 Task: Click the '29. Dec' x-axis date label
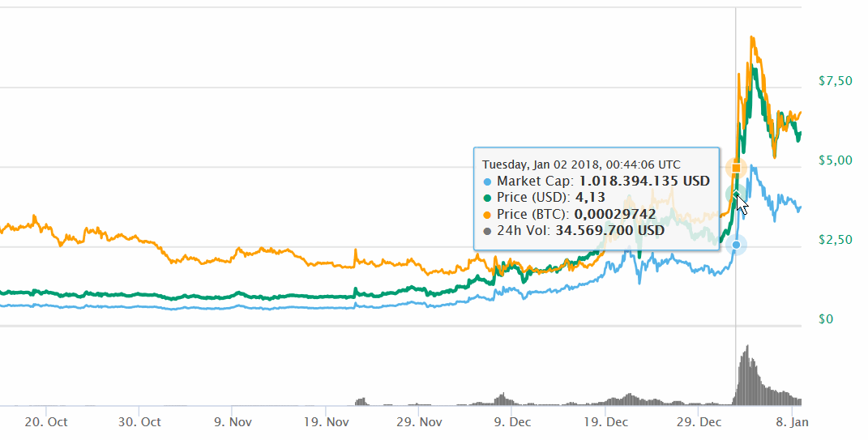(x=699, y=422)
